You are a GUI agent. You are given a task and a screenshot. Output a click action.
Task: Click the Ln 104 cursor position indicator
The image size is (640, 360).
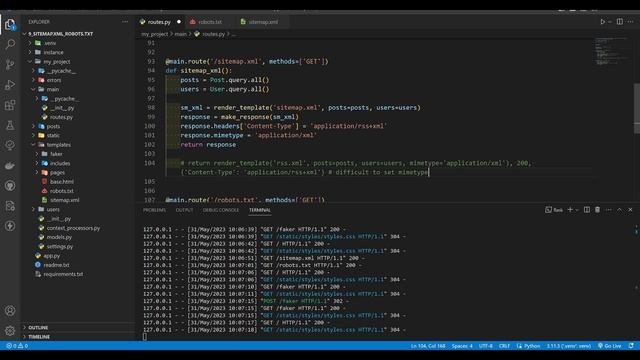(428, 346)
